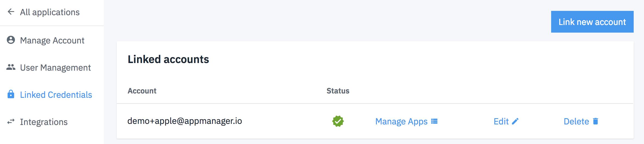
Task: Open the All applications text link
Action: (50, 12)
